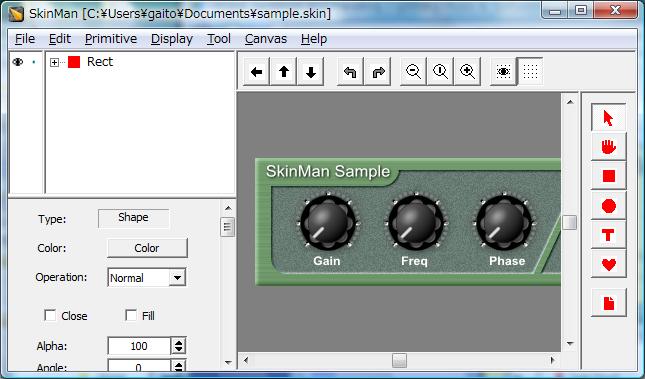Screen dimensions: 645x379
Task: Zoom out with the minus magnifier
Action: (x=413, y=72)
